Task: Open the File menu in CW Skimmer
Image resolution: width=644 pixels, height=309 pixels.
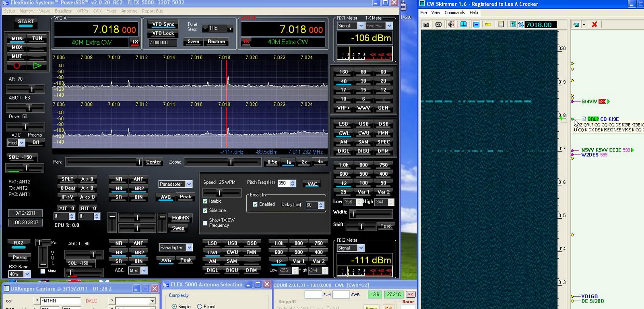Action: 423,12
